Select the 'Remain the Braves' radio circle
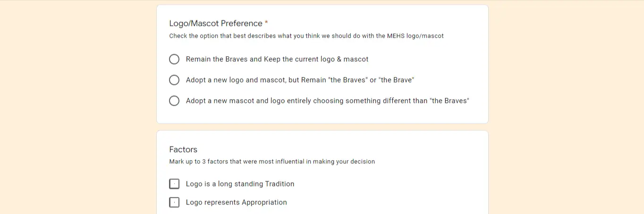 tap(174, 59)
